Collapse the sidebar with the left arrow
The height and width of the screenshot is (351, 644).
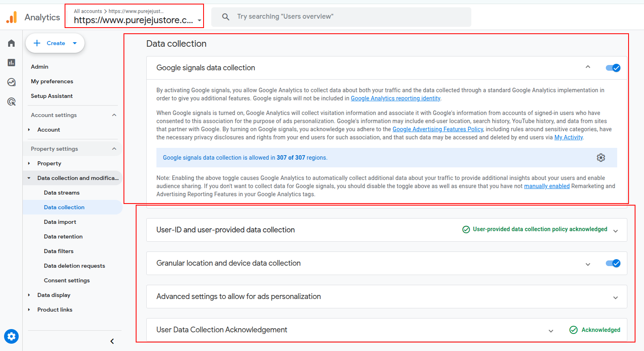tap(112, 341)
